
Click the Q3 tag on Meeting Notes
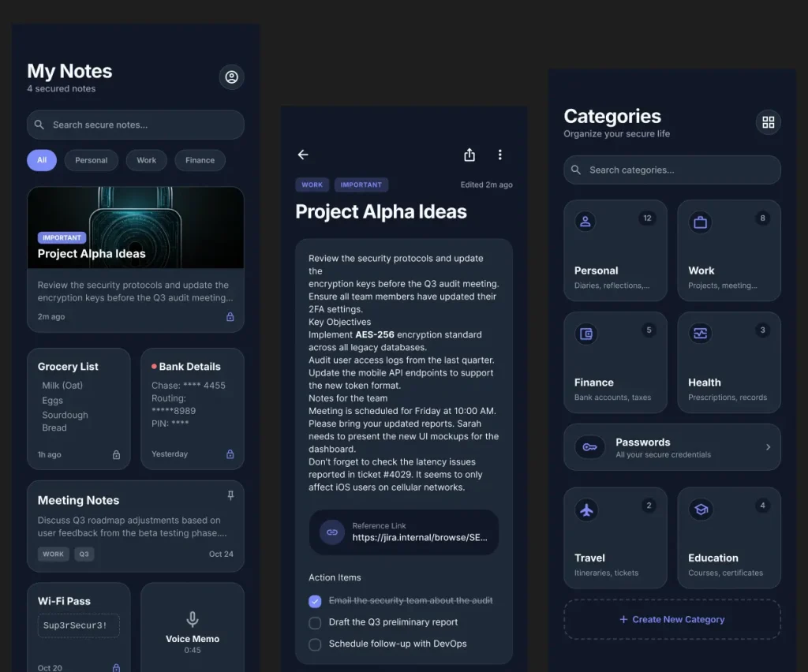click(x=84, y=554)
